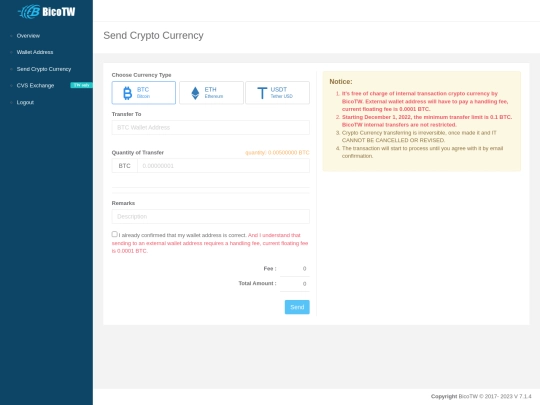The image size is (540, 405).
Task: Click the Tether T icon
Action: point(262,93)
